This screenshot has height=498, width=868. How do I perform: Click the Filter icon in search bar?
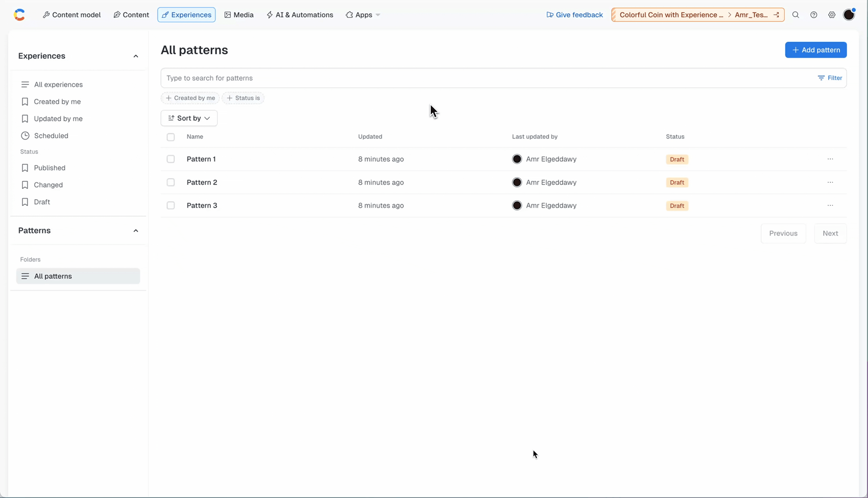click(830, 78)
